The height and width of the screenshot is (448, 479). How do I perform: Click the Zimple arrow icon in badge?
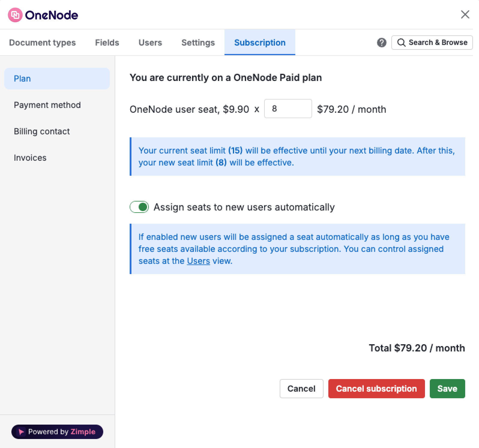point(21,432)
